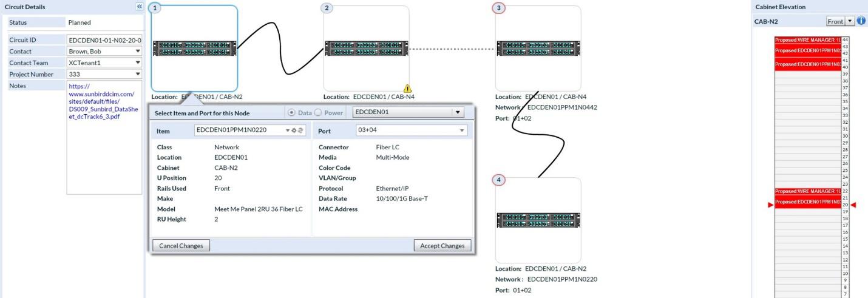The image size is (868, 298).
Task: Select node number 3 badge
Action: (500, 8)
